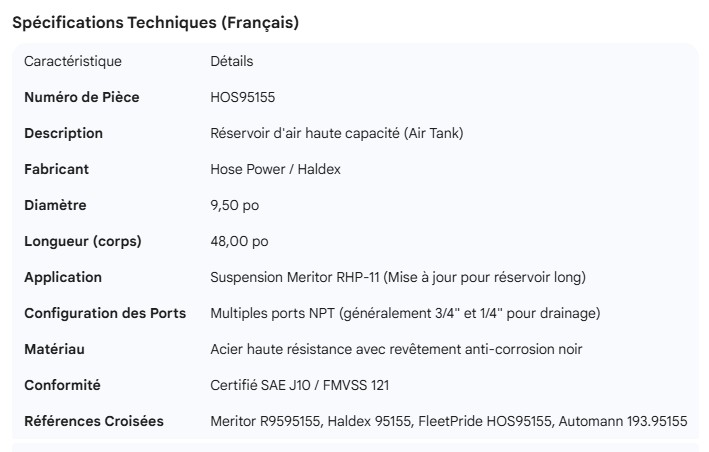Select the 'Diamètre' row label
Screen dimensions: 709x452
(55, 205)
